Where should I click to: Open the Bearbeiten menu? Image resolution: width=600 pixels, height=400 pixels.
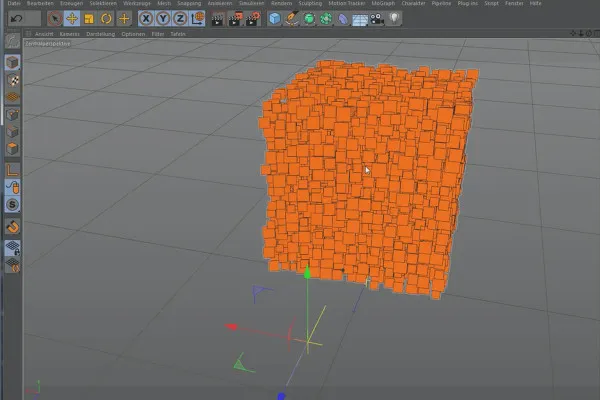(40, 3)
